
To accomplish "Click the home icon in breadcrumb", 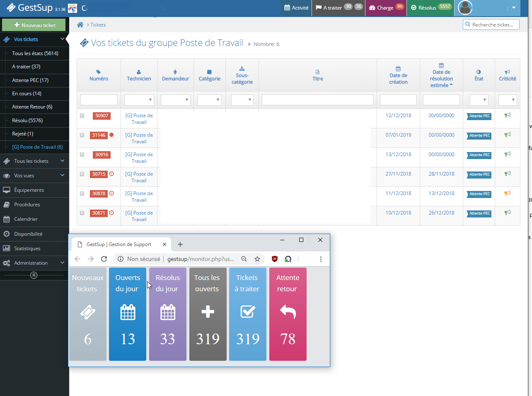I will (80, 25).
